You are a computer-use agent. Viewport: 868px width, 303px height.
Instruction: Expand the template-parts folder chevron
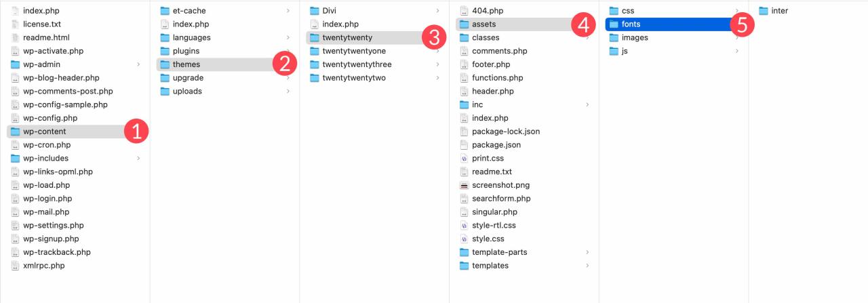[587, 252]
